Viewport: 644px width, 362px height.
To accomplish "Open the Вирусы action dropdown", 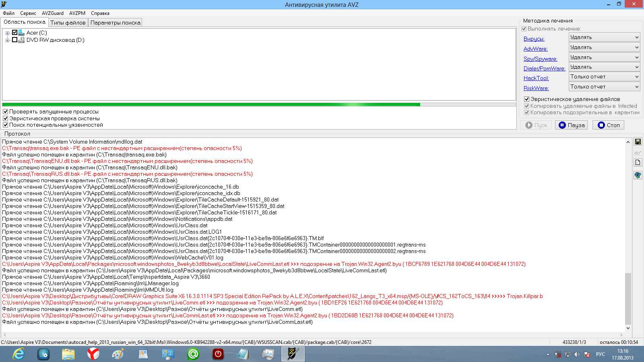I will (605, 37).
